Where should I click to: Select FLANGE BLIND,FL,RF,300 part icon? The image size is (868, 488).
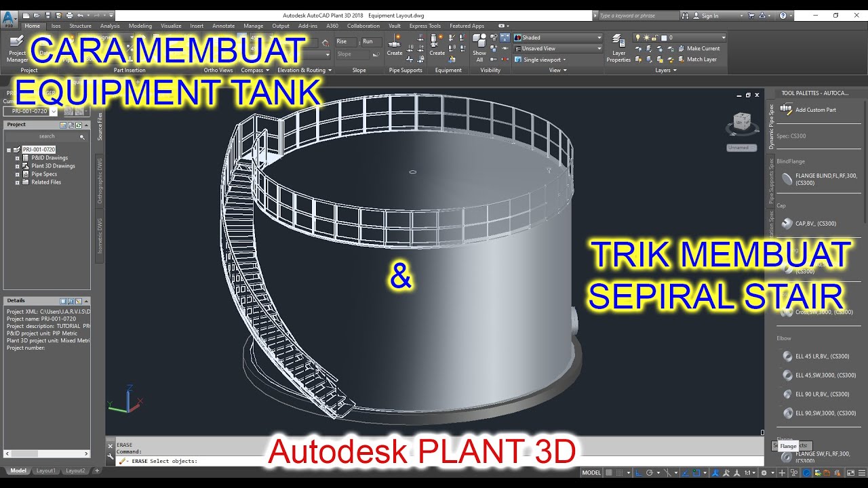pos(787,179)
